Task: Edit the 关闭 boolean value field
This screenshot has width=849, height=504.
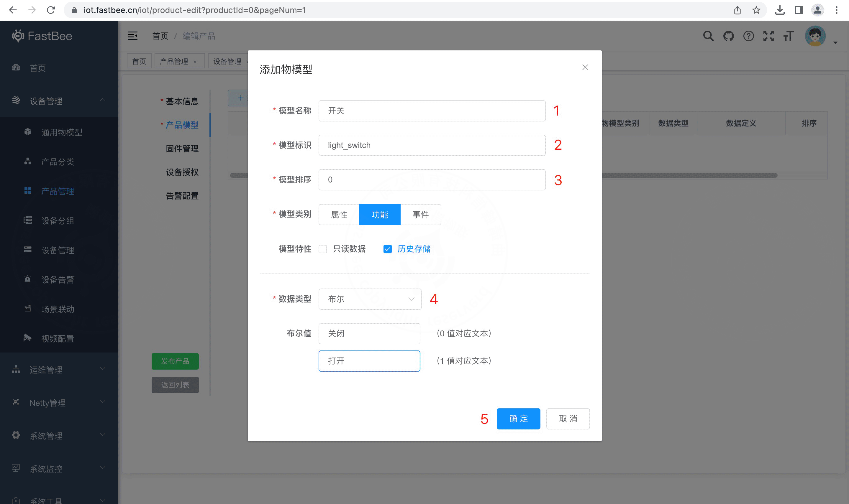Action: pos(369,333)
